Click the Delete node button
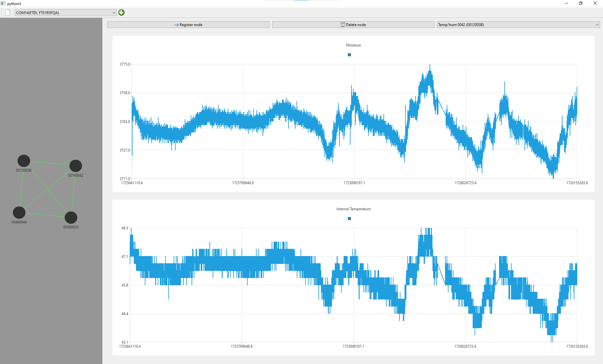Viewport: 603px width, 364px height. [x=353, y=24]
